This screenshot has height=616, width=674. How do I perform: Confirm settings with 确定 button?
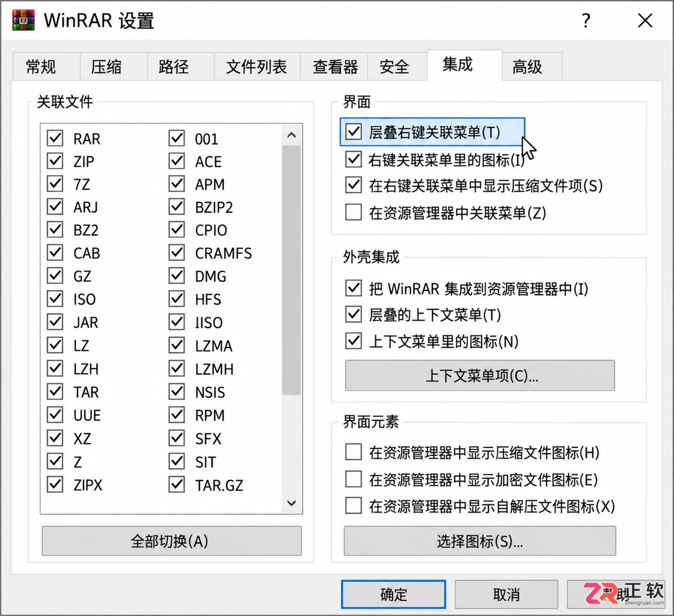(x=393, y=594)
